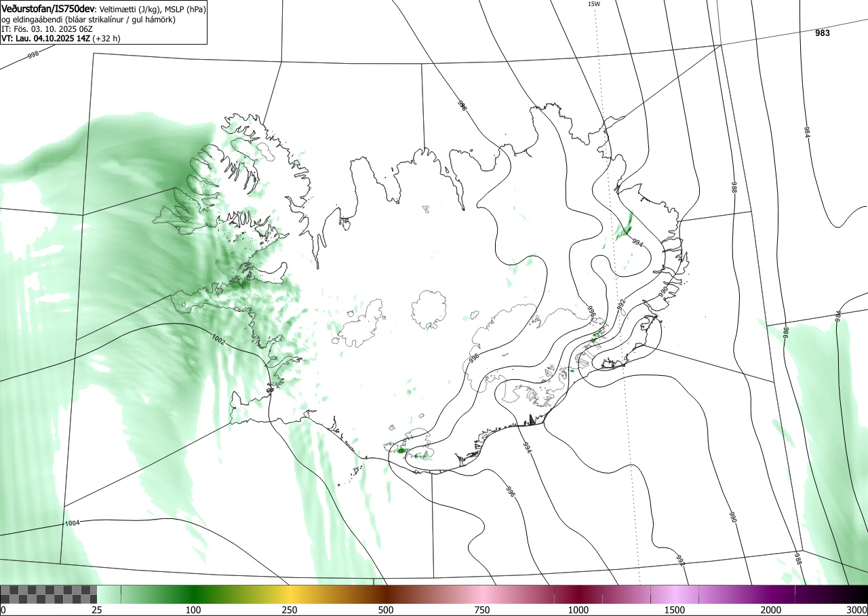Click the checkered 0–25 segment of colorbar
The height and width of the screenshot is (616, 868).
point(49,594)
